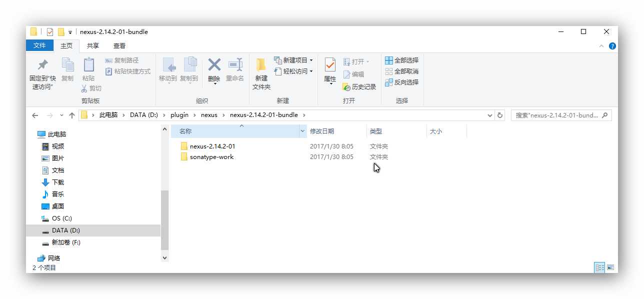Click nexus in address breadcrumb

coord(209,115)
